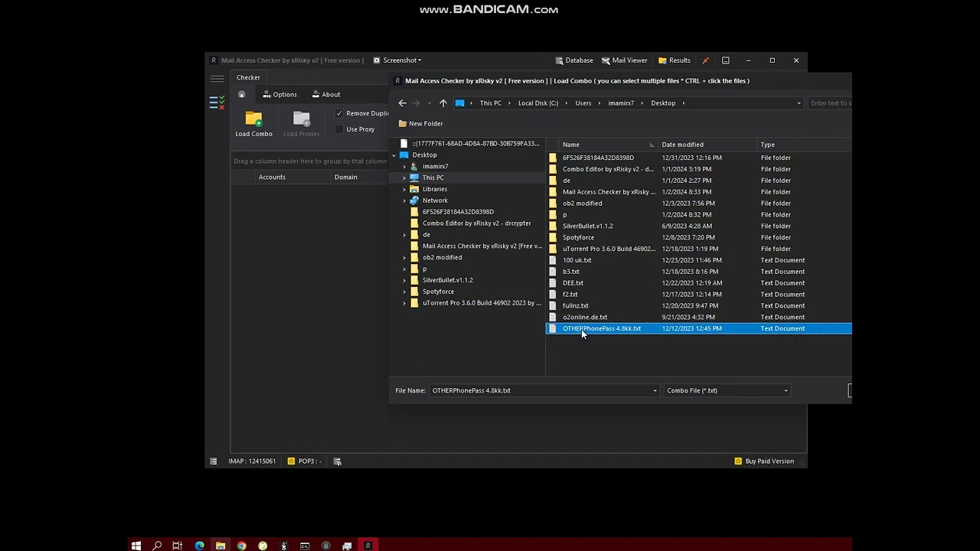This screenshot has height=551, width=980.
Task: Select the file DEE.txt
Action: [573, 283]
